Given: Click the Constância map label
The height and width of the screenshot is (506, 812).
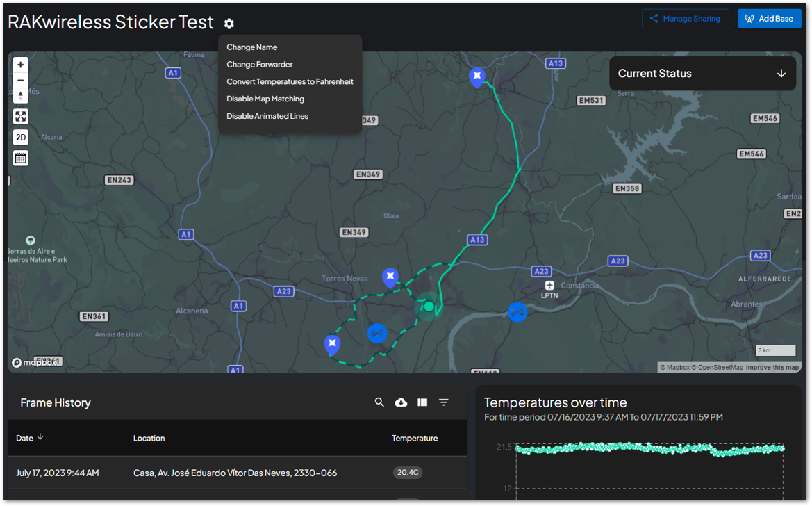Looking at the screenshot, I should [x=579, y=285].
